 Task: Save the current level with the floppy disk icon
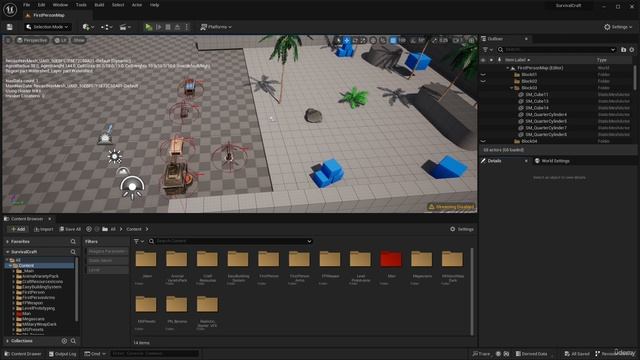coord(9,27)
